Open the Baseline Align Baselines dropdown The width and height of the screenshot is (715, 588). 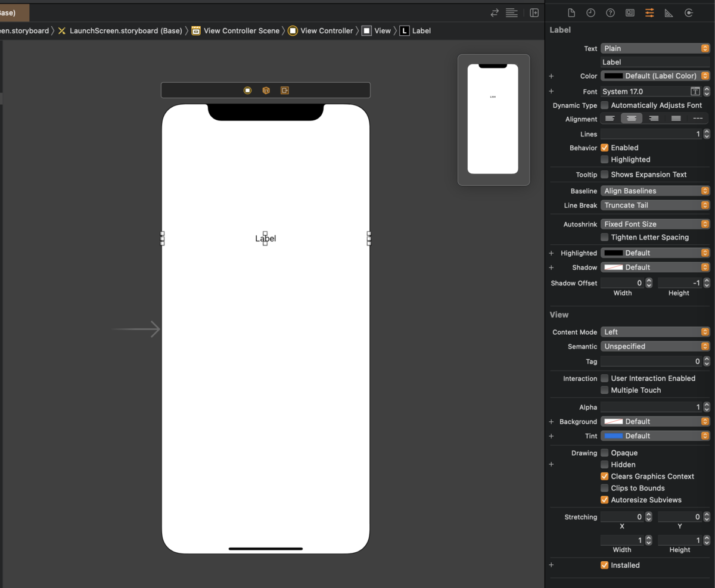coord(655,191)
